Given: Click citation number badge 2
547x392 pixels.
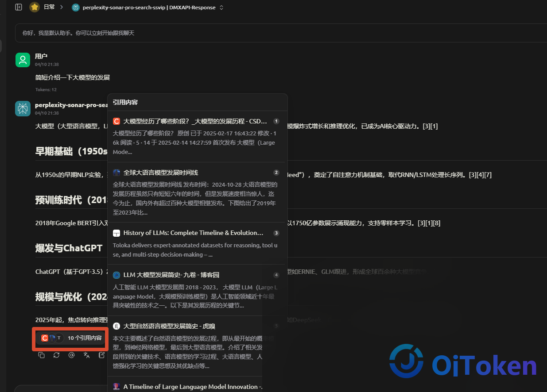Looking at the screenshot, I should (x=276, y=173).
